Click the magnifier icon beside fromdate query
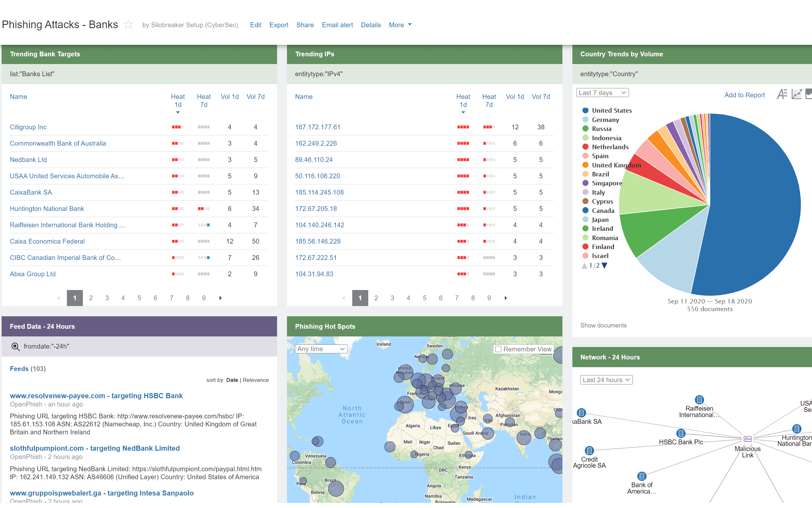The width and height of the screenshot is (812, 508). 15,346
